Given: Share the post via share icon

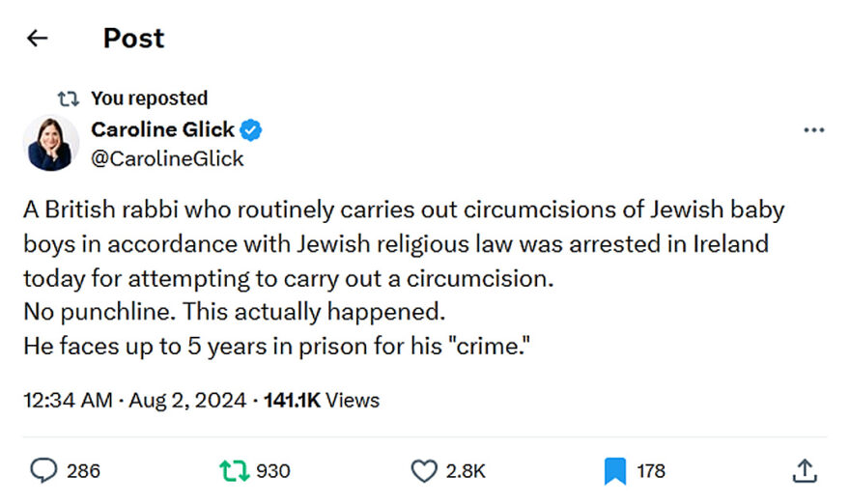Looking at the screenshot, I should click(805, 470).
